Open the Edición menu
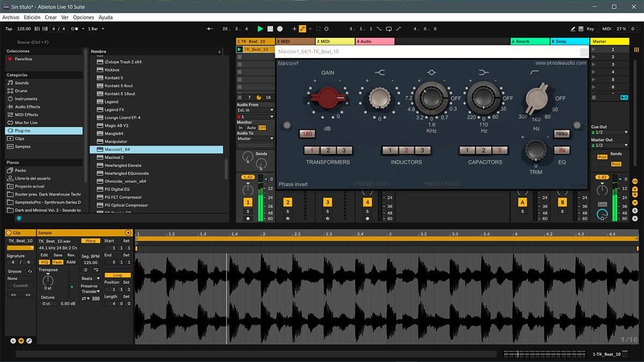 click(x=32, y=17)
